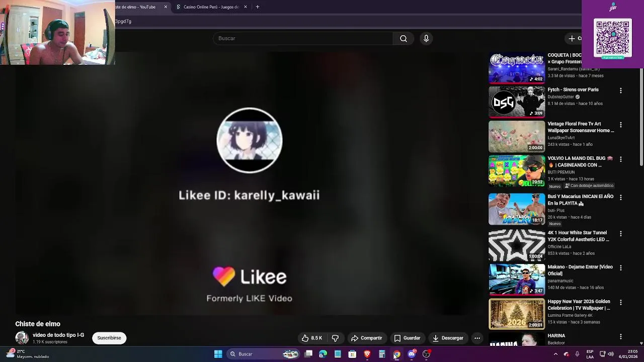Open Calculator from the taskbar
Screen dimensions: 644x362
pos(382,354)
